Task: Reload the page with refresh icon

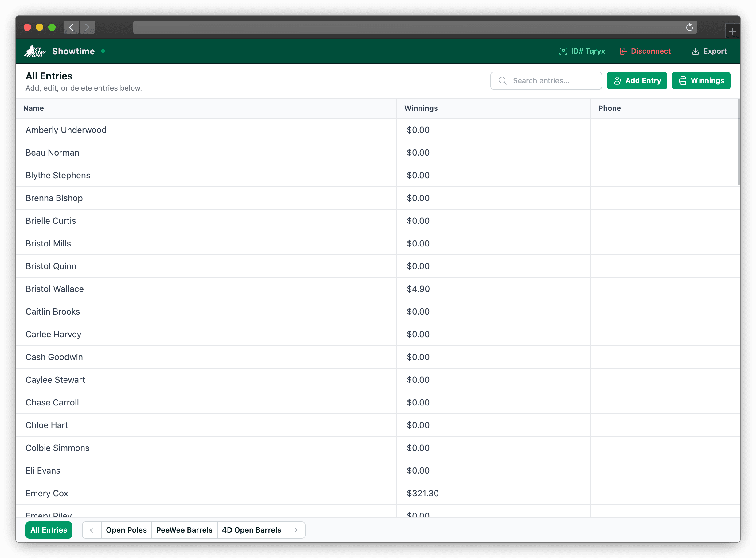Action: [689, 27]
